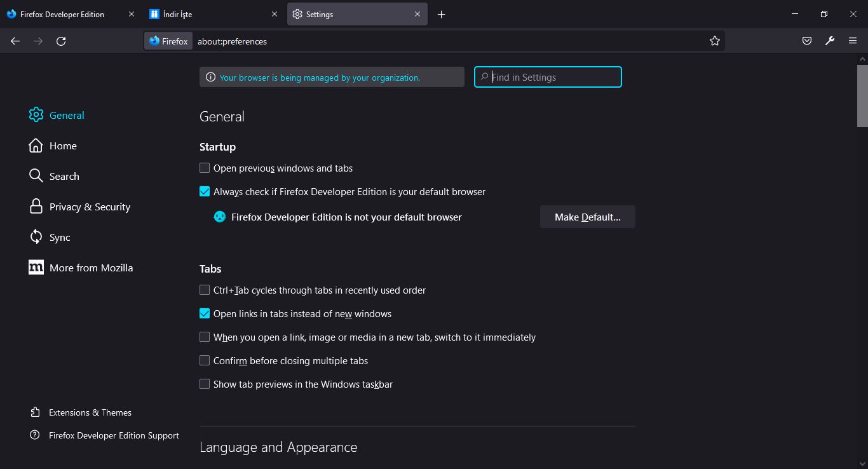This screenshot has height=469, width=868.
Task: Focus the Find in Settings search field
Action: pos(548,77)
